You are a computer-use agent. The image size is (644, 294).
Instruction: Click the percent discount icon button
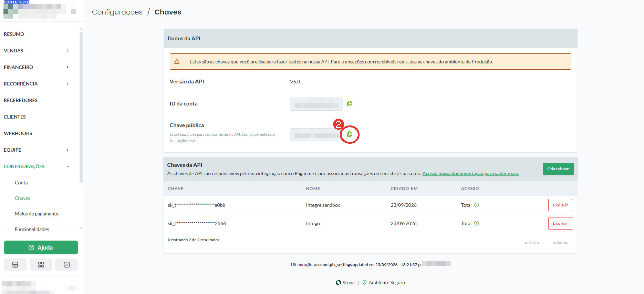coord(67,265)
